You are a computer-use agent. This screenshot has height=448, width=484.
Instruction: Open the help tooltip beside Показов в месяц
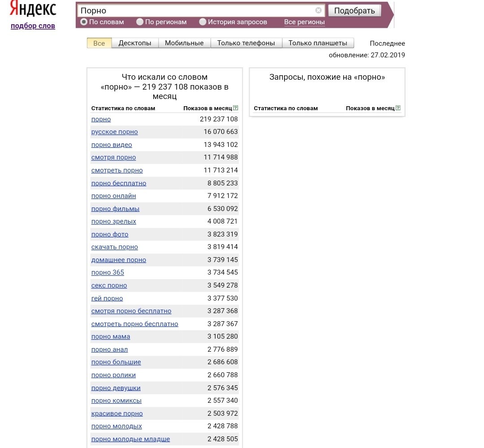coord(235,108)
